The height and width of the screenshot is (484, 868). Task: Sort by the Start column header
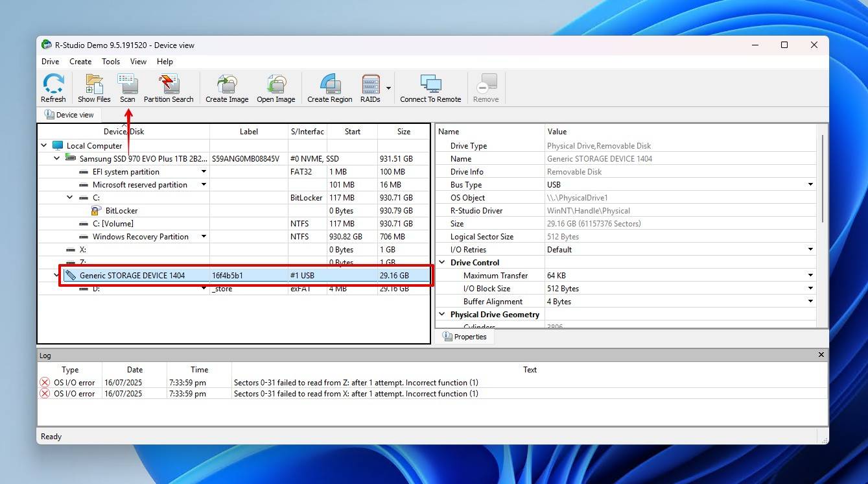tap(353, 131)
